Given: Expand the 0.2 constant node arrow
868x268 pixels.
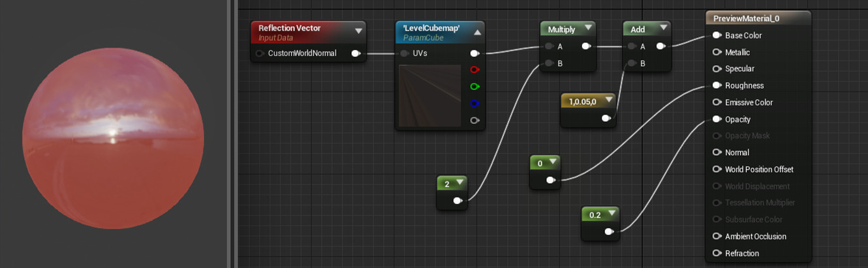Looking at the screenshot, I should click(x=612, y=213).
